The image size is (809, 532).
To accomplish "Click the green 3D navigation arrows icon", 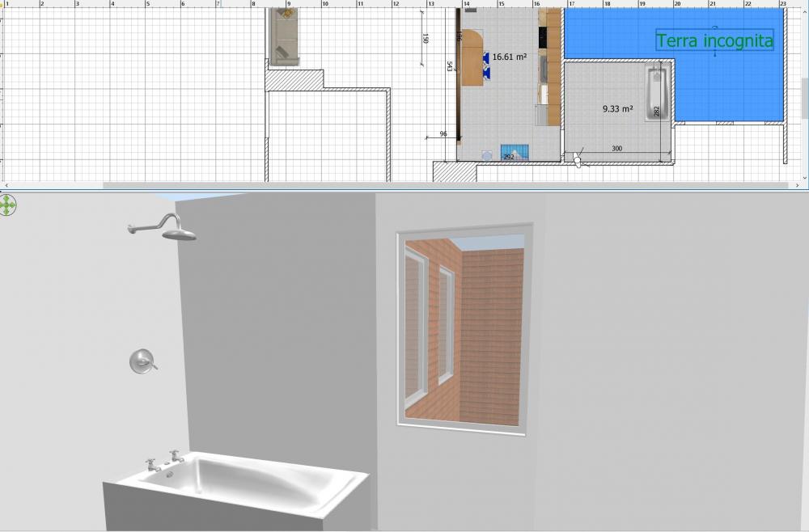I will coord(7,205).
